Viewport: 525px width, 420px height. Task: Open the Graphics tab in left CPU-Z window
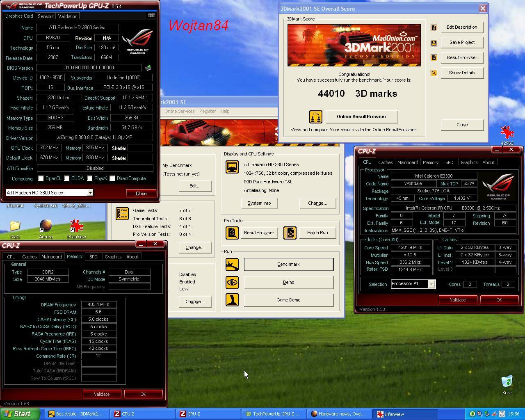coord(113,257)
